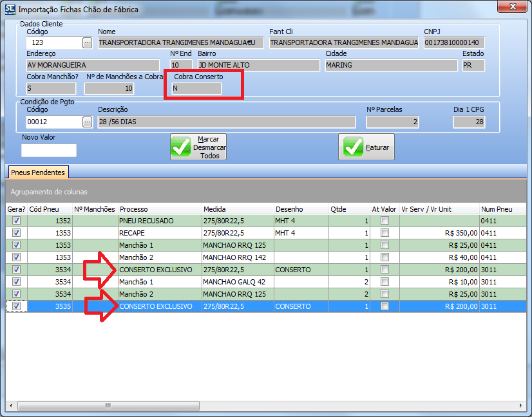Screen dimensions: 532x417
Task: Toggle Gera checkbox for RECAPE row
Action: [17, 233]
